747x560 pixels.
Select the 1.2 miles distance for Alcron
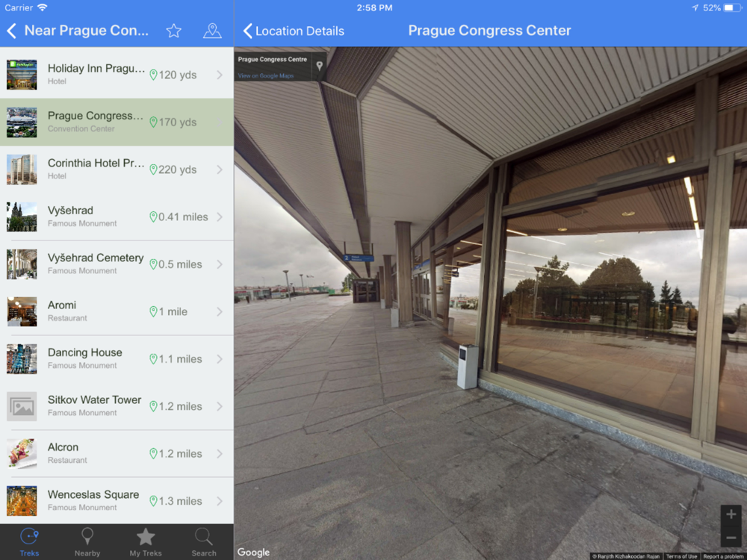[176, 454]
